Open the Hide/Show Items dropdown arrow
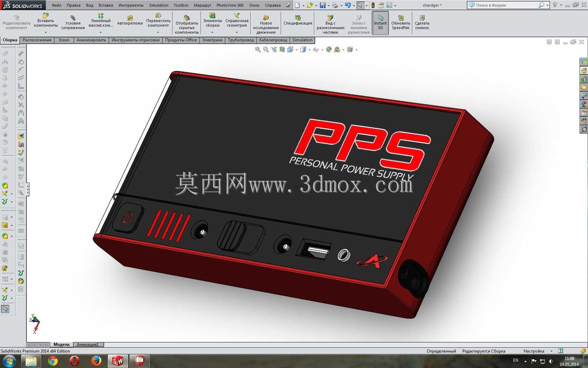The width and height of the screenshot is (588, 368). 322,50
